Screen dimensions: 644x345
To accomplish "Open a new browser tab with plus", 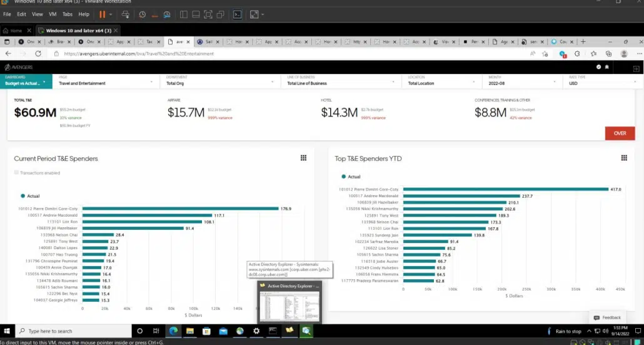I will (x=583, y=41).
